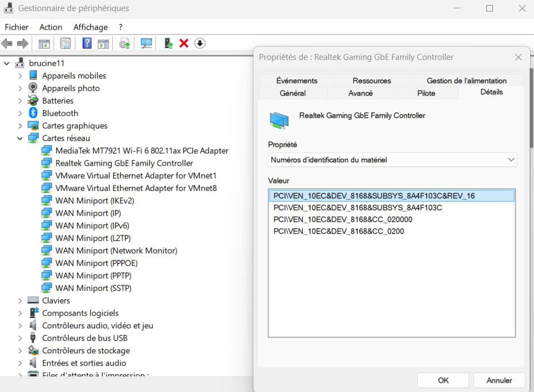Expand the Batteries category
This screenshot has height=392, width=534.
(x=20, y=100)
